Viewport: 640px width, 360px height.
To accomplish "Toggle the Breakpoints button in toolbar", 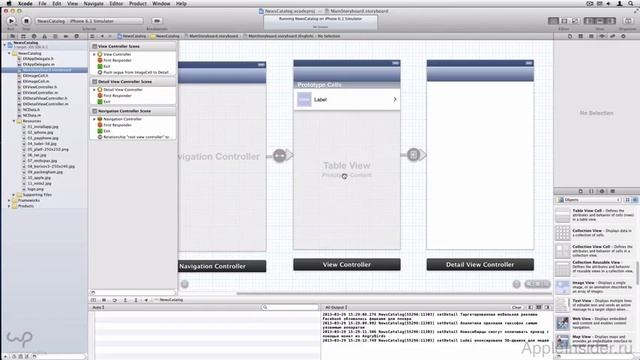I will coord(157,21).
